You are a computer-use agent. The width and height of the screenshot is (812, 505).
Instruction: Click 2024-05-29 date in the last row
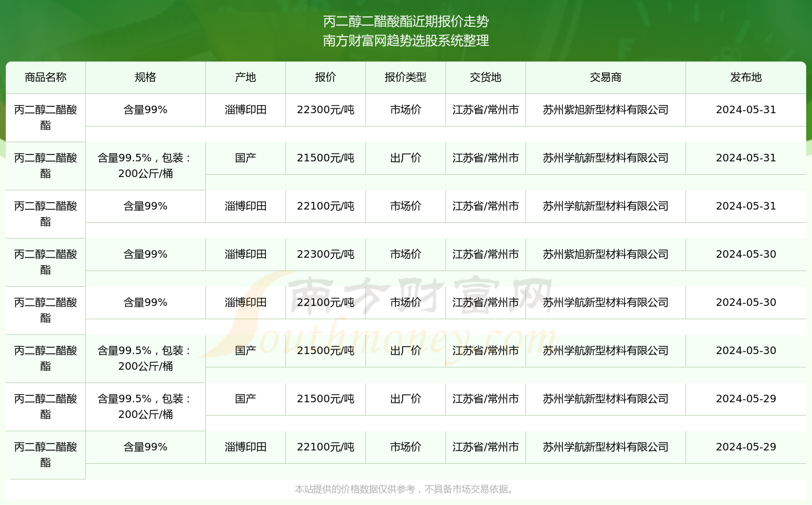pyautogui.click(x=746, y=447)
